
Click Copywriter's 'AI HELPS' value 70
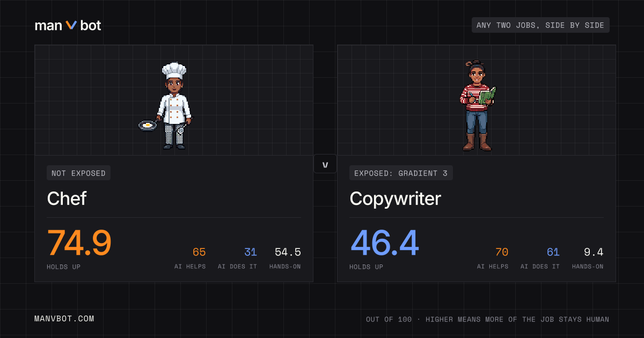tap(502, 252)
